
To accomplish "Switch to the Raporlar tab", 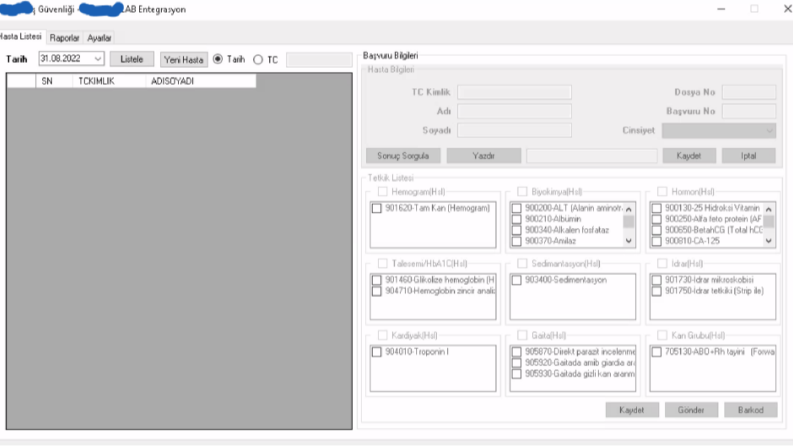I will [64, 38].
